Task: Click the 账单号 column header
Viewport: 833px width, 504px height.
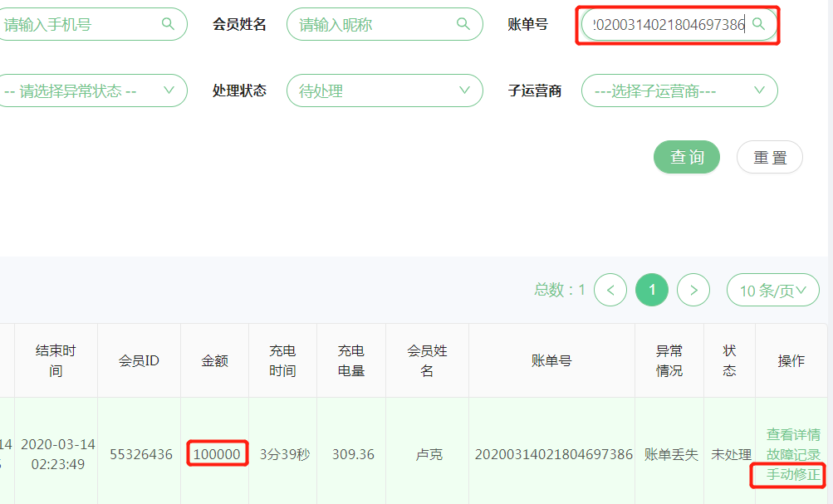Action: [x=552, y=361]
